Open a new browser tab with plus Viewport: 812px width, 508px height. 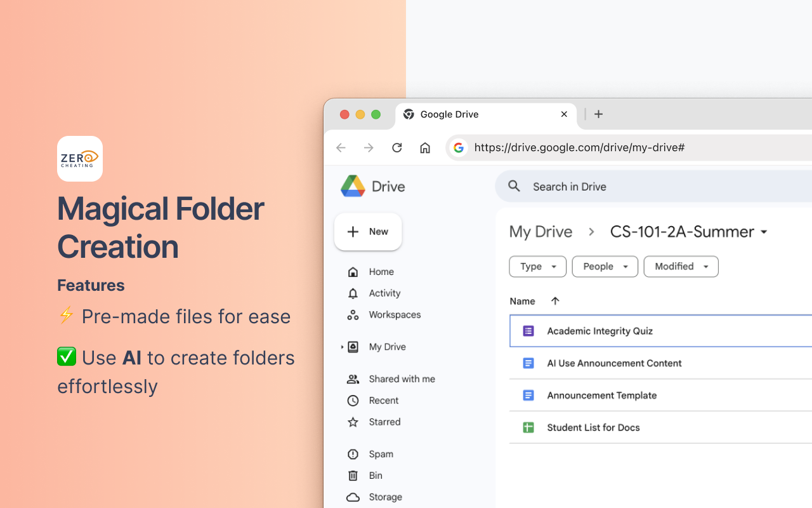pyautogui.click(x=598, y=114)
